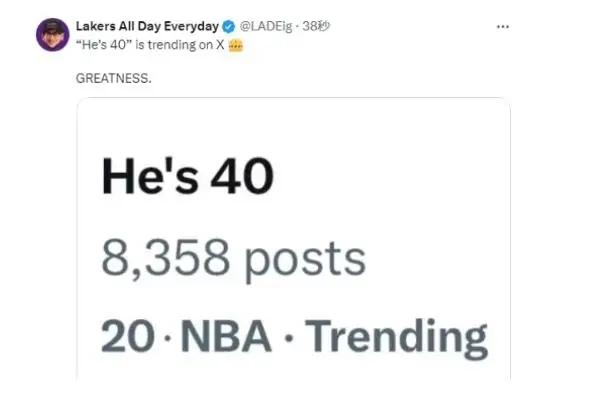Select the "NBA" category label
The height and width of the screenshot is (394, 596).
pyautogui.click(x=226, y=336)
